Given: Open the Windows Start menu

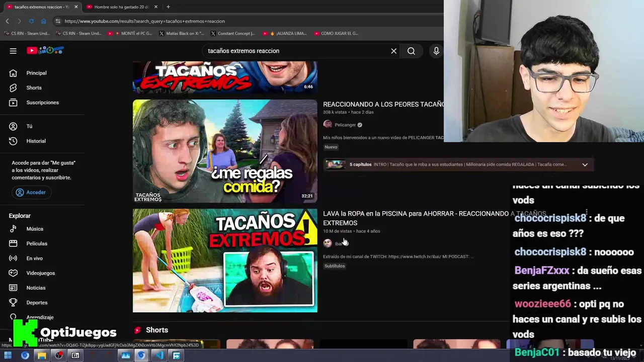Looking at the screenshot, I should point(8,355).
